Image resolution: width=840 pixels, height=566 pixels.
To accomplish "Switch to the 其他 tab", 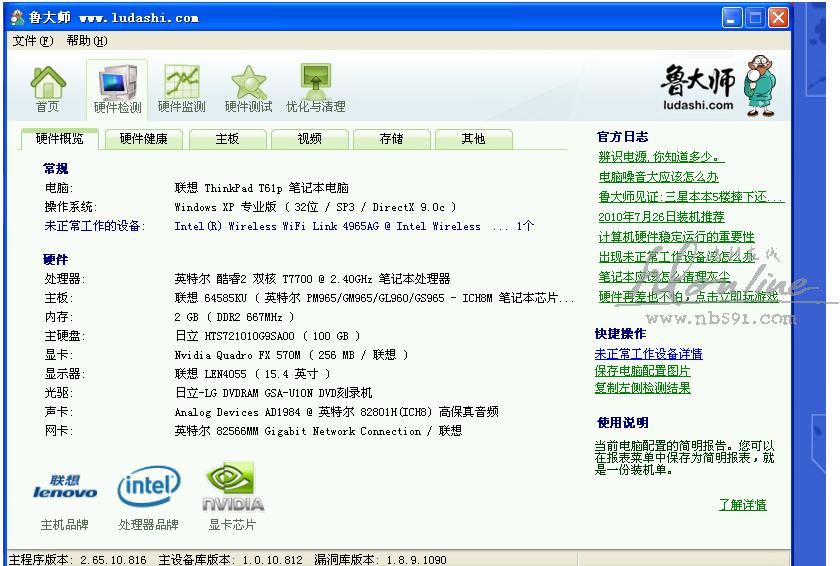I will pos(474,139).
